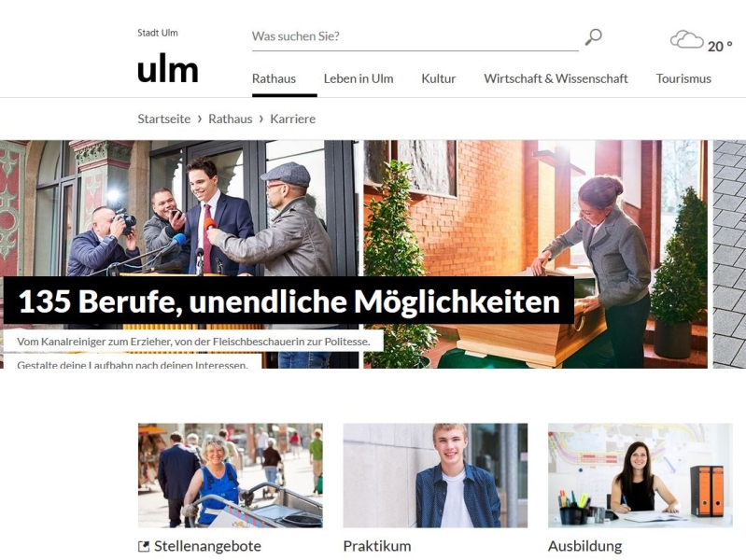
Task: Open the Leben in Ulm menu
Action: pos(359,78)
